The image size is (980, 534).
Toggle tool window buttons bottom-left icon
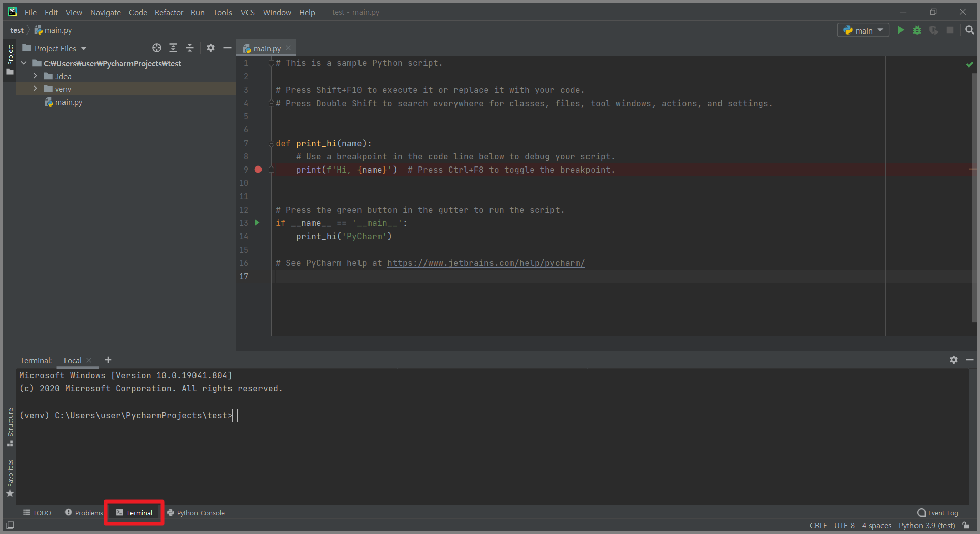(x=10, y=525)
